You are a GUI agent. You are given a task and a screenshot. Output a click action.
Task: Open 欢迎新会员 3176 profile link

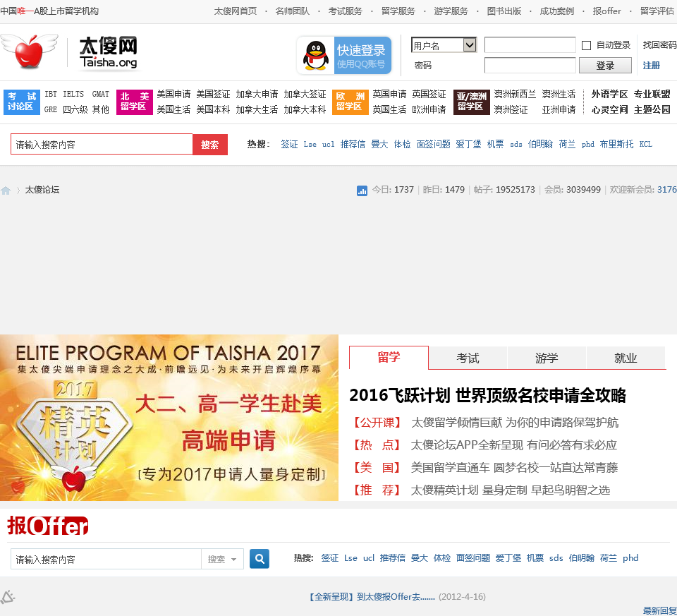tap(666, 190)
